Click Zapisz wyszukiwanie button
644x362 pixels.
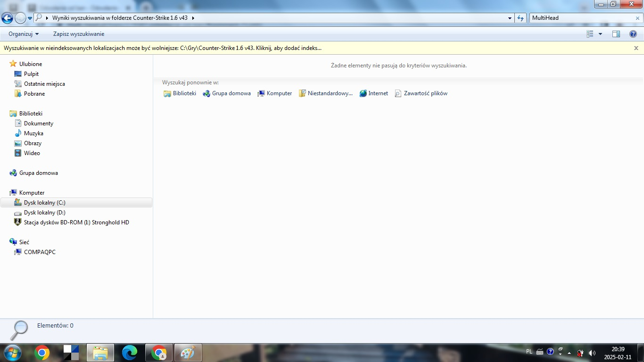79,34
